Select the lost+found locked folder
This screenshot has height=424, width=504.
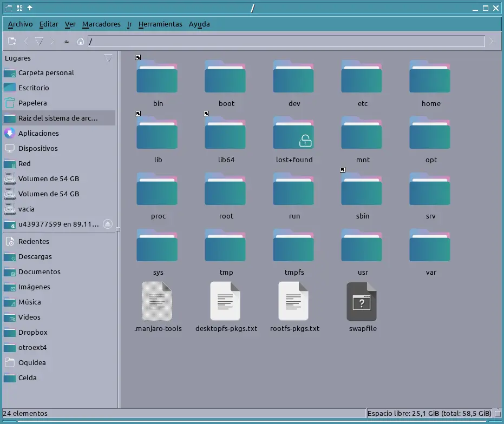coord(294,134)
